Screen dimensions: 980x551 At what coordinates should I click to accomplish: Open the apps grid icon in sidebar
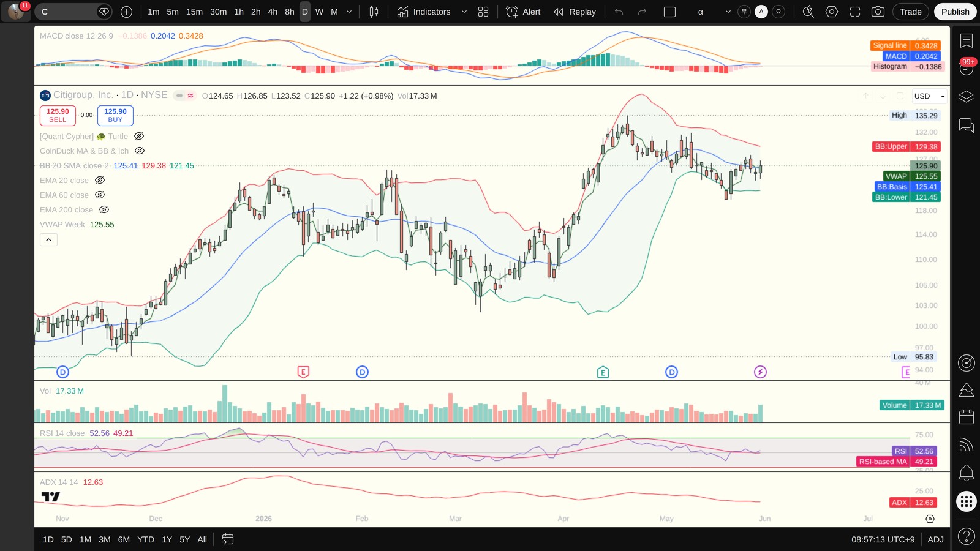coord(967,501)
